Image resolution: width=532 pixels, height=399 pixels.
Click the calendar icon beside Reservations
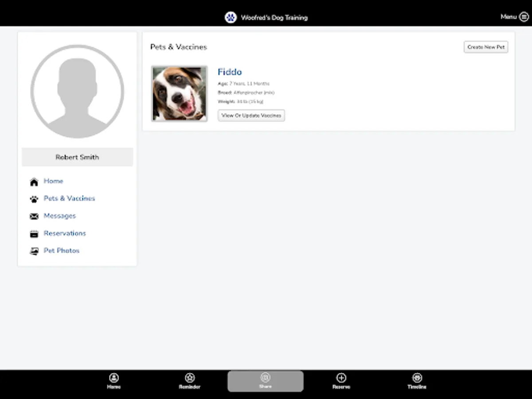click(34, 233)
